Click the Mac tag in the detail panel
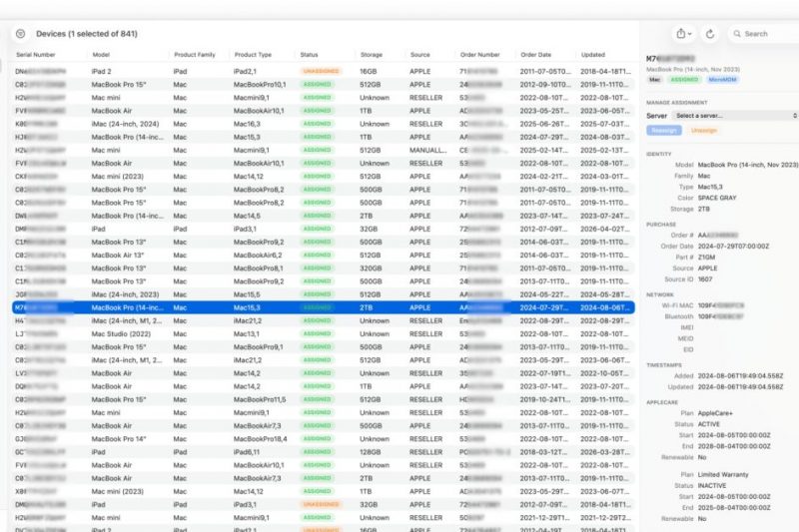 click(655, 80)
